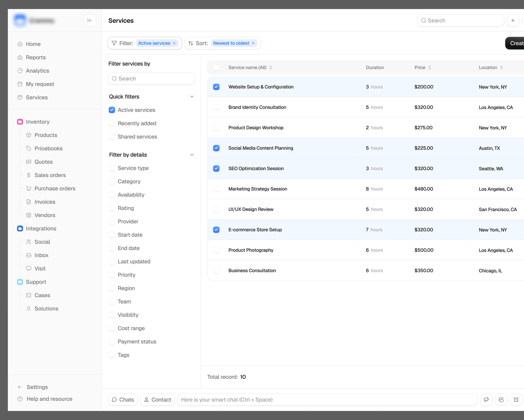
Task: Open the Chats button
Action: [123, 400]
